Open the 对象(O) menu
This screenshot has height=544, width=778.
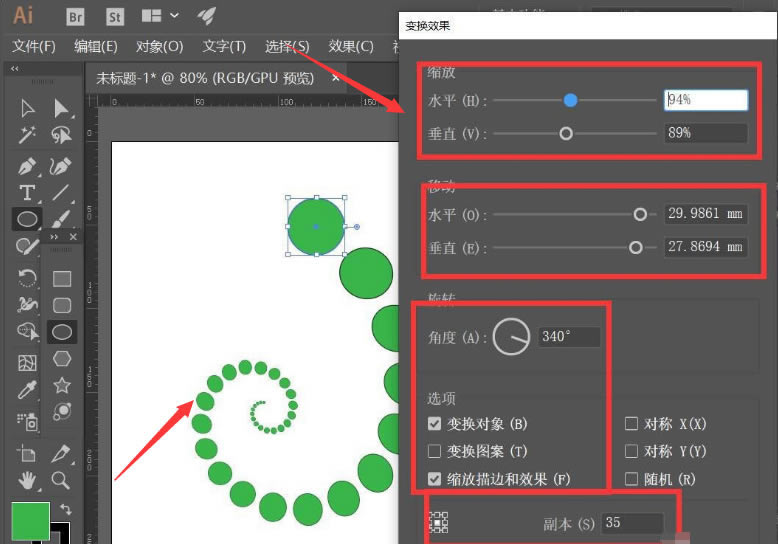(160, 47)
